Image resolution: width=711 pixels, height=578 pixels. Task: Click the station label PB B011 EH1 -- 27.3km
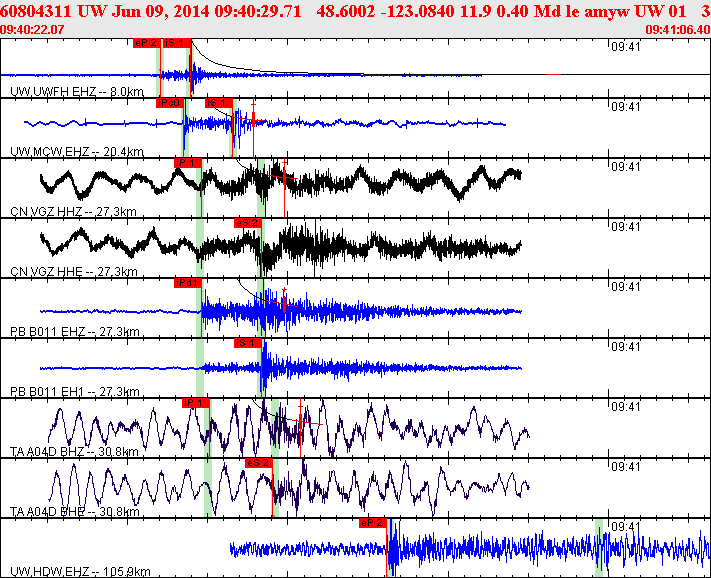[x=74, y=391]
